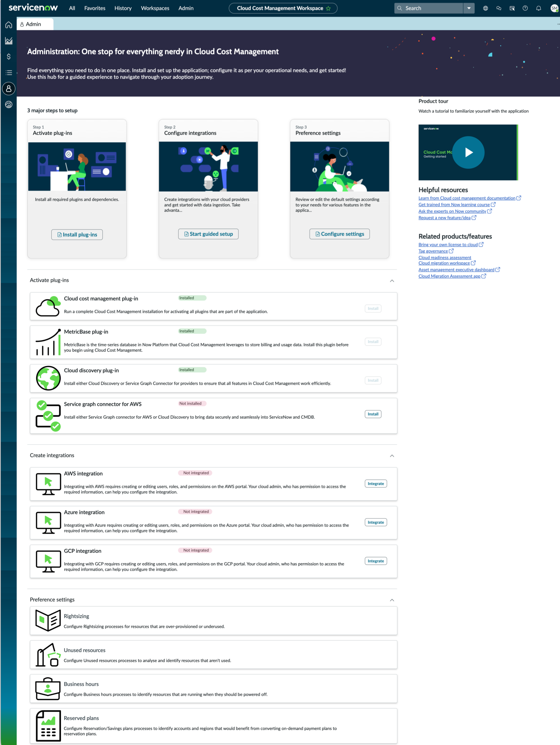Open the History menu
The height and width of the screenshot is (745, 560).
(x=123, y=8)
